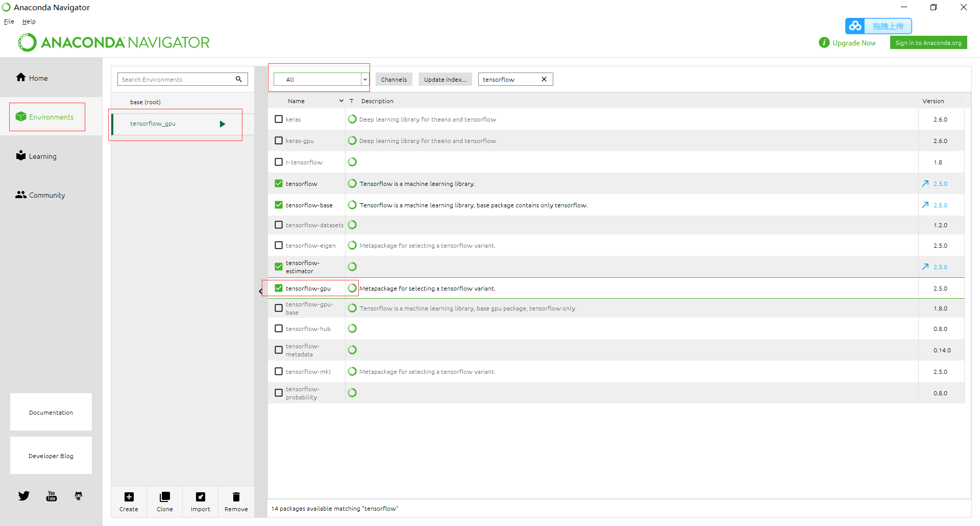The image size is (980, 526).
Task: Uncheck the tensorflow-base package checkbox
Action: click(279, 205)
